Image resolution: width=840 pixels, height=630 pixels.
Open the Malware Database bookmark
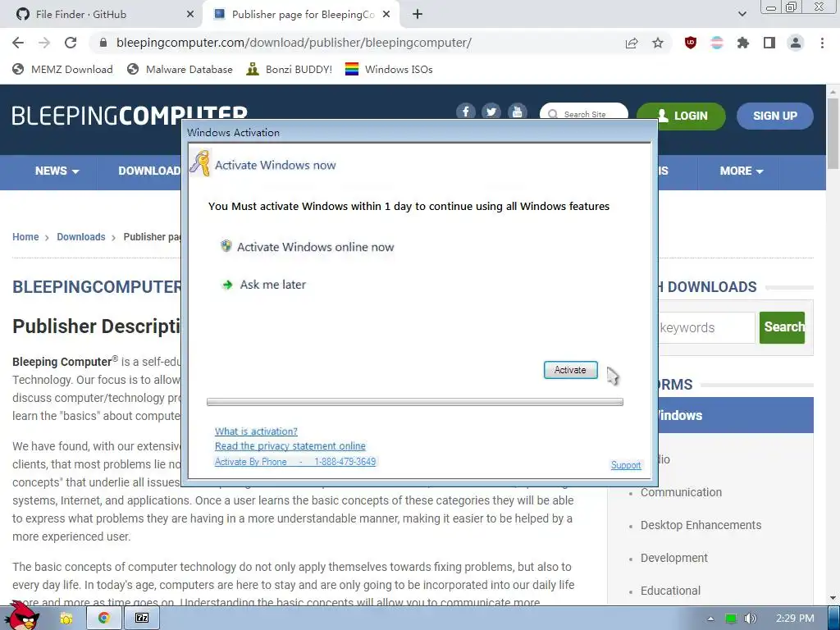click(x=180, y=69)
